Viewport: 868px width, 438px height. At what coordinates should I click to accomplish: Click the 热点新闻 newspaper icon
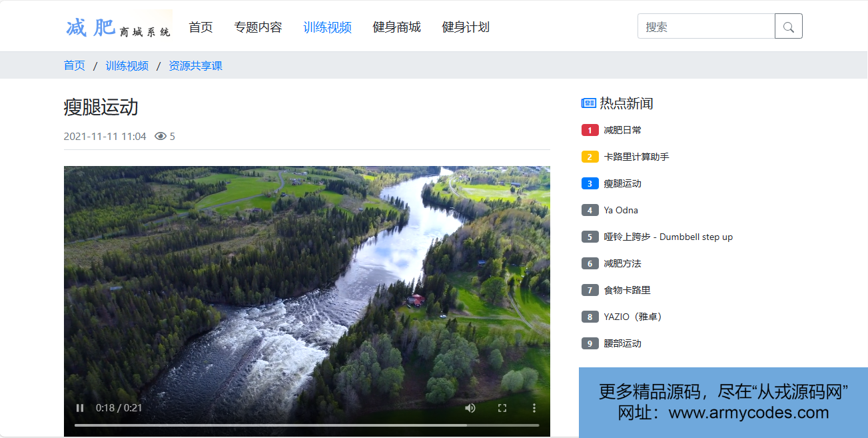point(589,103)
